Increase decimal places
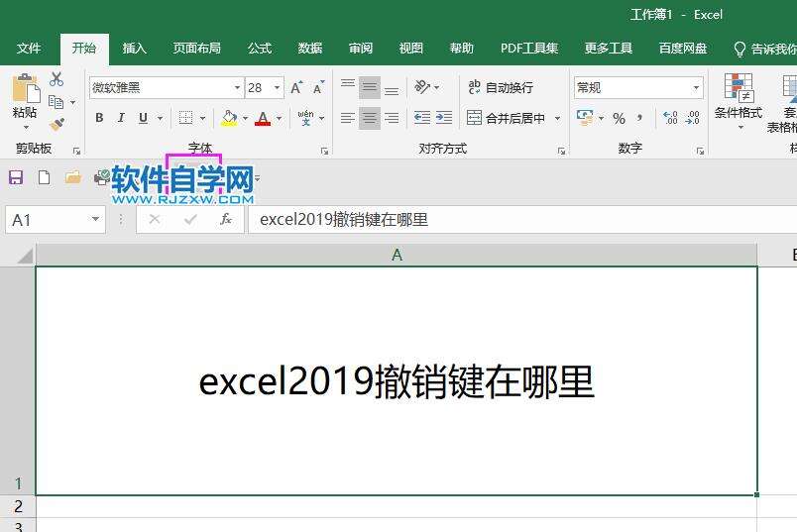Image resolution: width=797 pixels, height=532 pixels. click(x=671, y=118)
